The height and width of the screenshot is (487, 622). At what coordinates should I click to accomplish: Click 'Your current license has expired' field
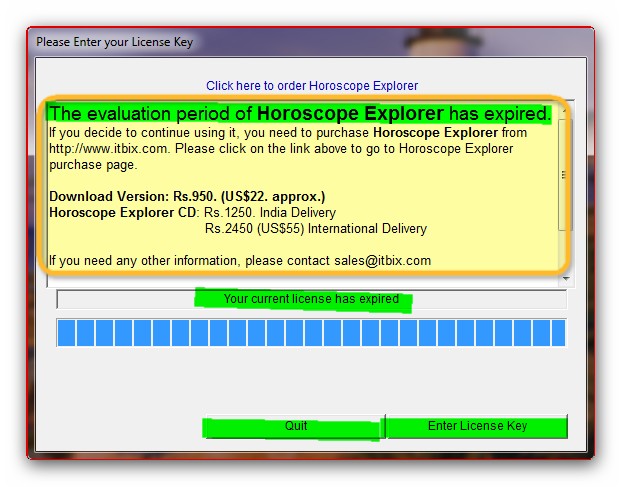[311, 299]
